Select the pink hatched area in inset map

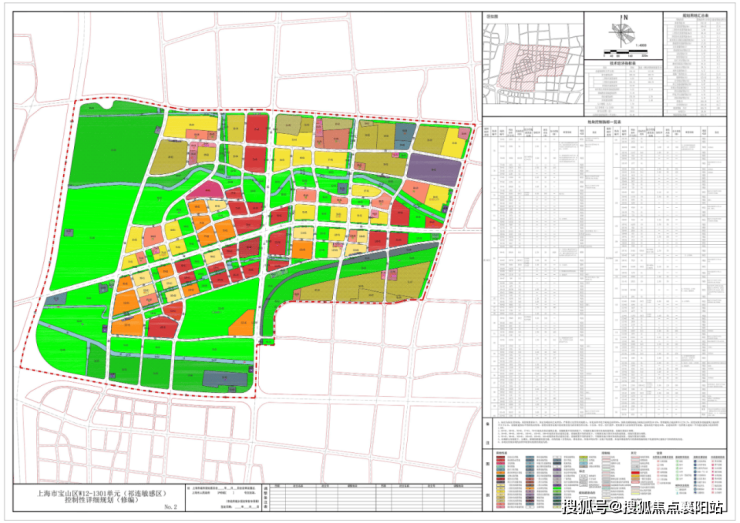click(x=532, y=67)
